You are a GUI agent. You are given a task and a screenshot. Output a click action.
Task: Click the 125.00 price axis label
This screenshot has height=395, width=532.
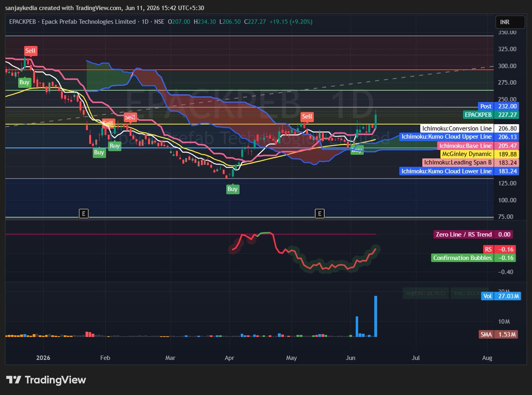click(506, 183)
